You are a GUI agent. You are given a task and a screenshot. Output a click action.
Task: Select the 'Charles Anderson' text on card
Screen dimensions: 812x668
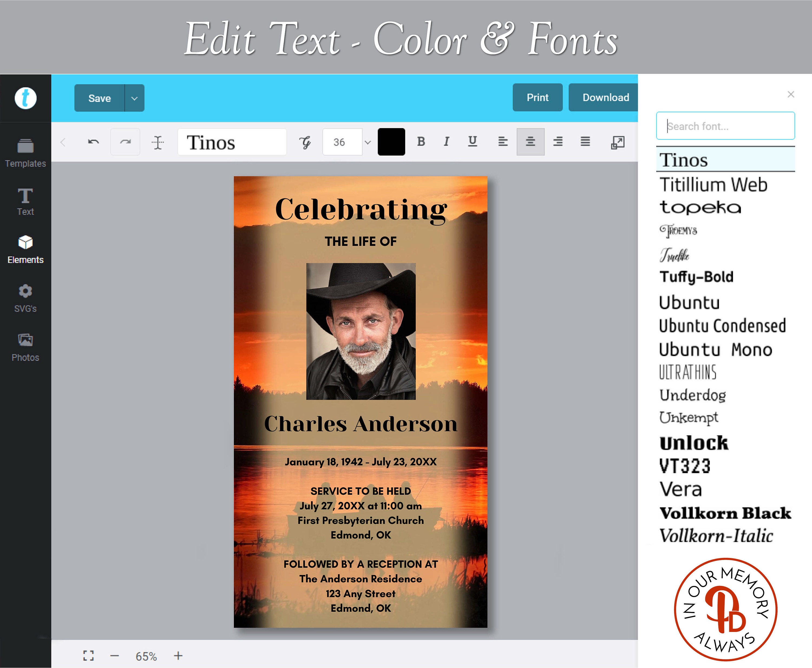[x=361, y=424]
